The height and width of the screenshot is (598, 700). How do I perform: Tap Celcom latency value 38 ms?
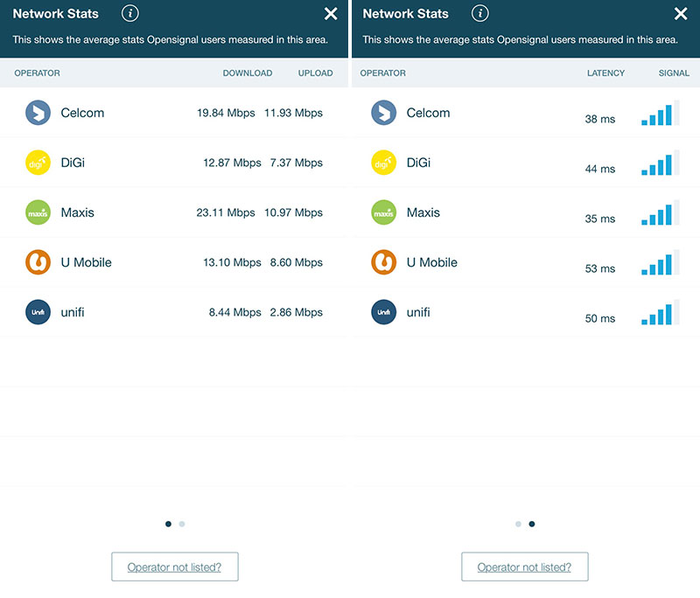(600, 119)
